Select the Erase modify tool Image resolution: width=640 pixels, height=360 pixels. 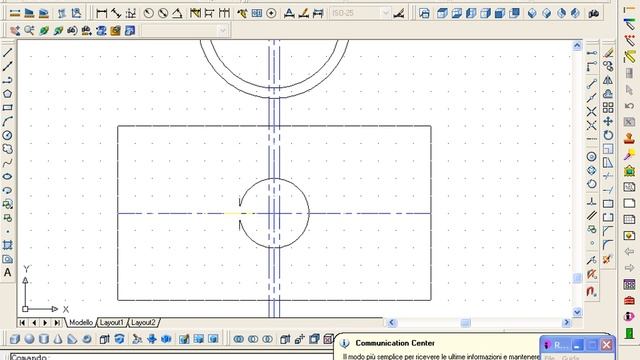608,53
